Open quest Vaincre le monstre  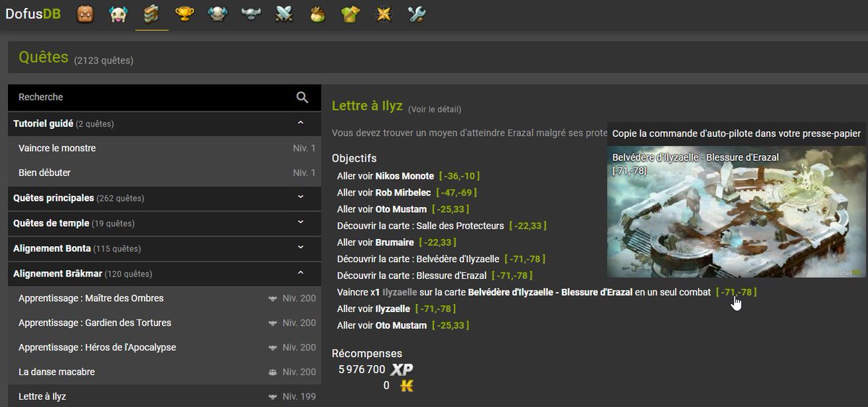point(164,148)
